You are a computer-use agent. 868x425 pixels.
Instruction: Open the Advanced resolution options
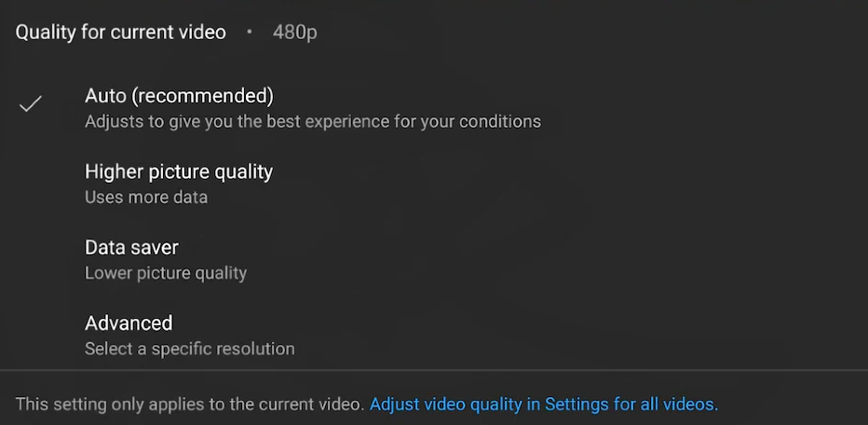(129, 323)
